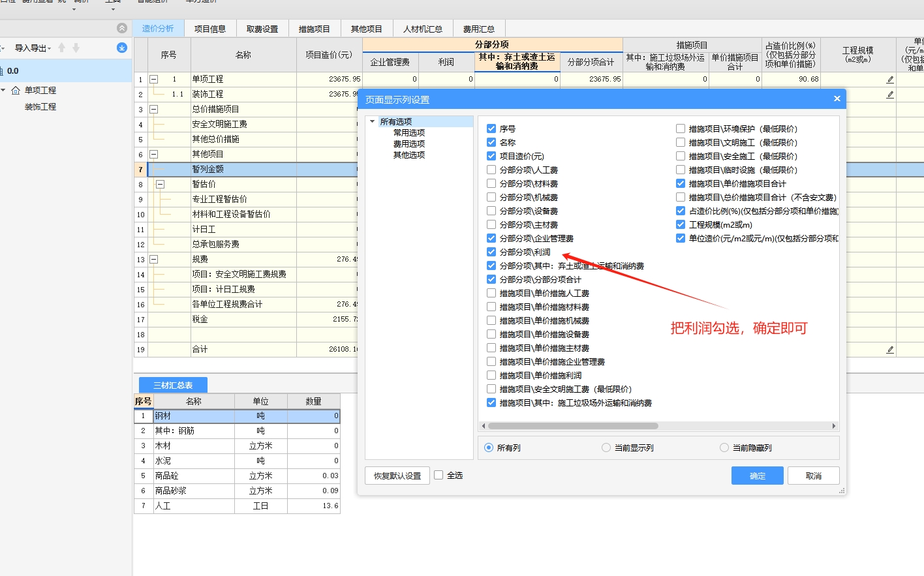This screenshot has height=576, width=924.
Task: Click the 税金 row cell
Action: [x=243, y=320]
